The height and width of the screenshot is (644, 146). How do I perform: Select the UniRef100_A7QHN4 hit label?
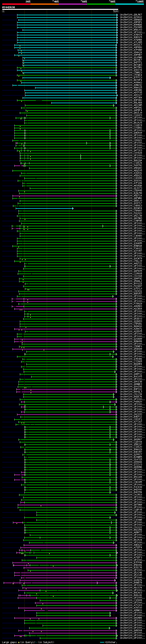pyautogui.click(x=131, y=40)
